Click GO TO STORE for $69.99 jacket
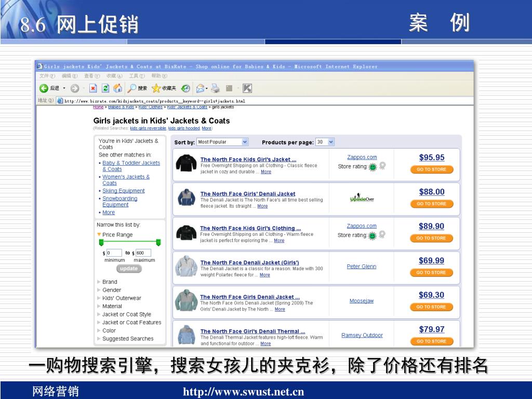Screen dimensions: 532x399 [431, 272]
